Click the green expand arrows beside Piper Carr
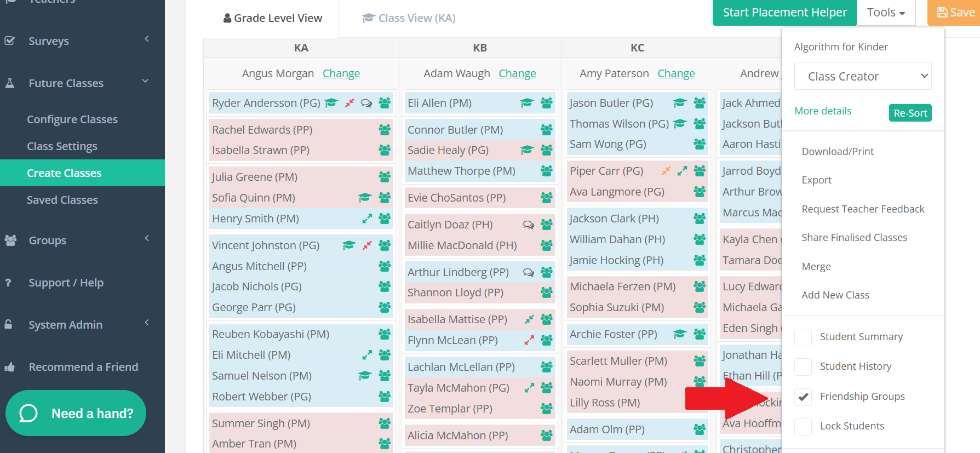980x453 pixels. (x=682, y=171)
